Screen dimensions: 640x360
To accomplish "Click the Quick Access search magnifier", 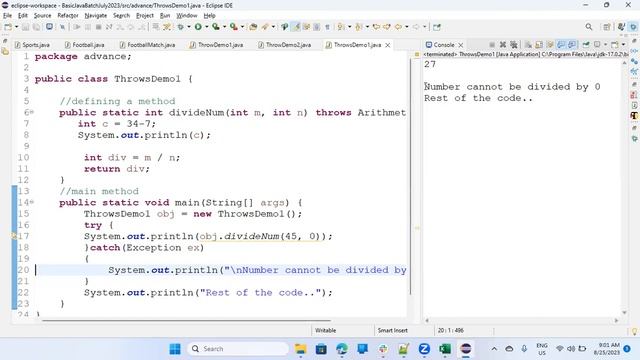I will tap(589, 27).
